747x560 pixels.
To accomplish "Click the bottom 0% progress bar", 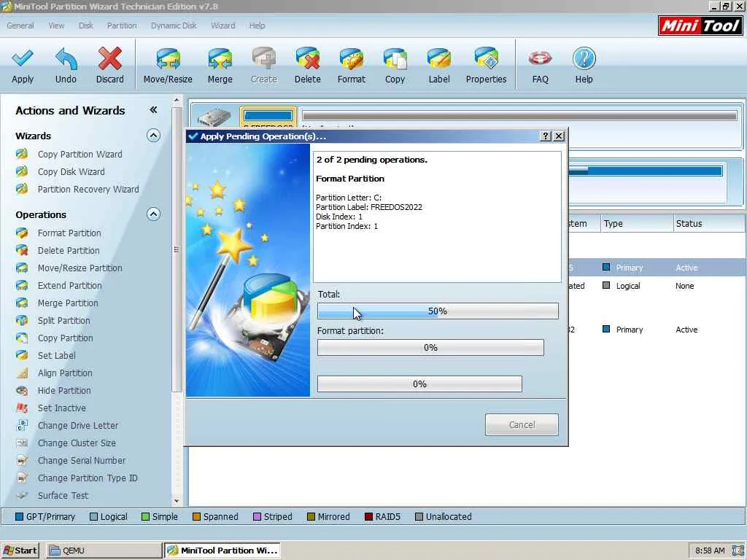I will [x=419, y=384].
